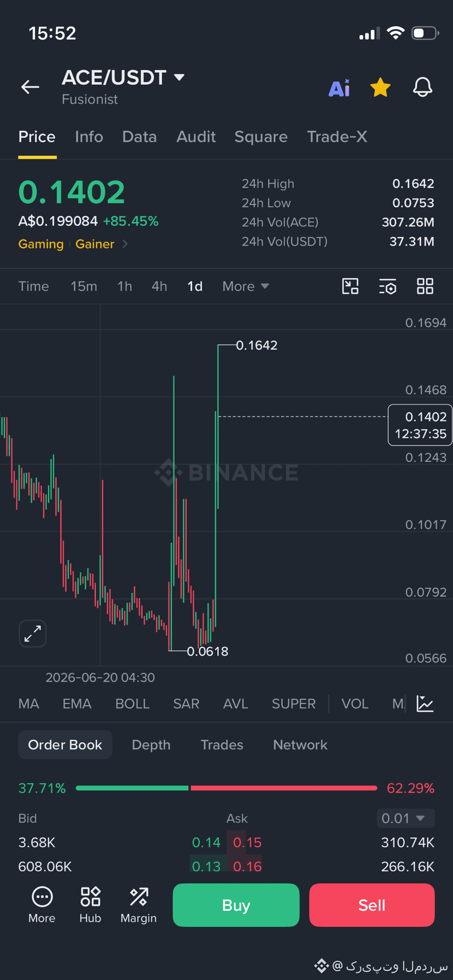This screenshot has height=980, width=453.
Task: Toggle the AVL indicator
Action: [236, 704]
